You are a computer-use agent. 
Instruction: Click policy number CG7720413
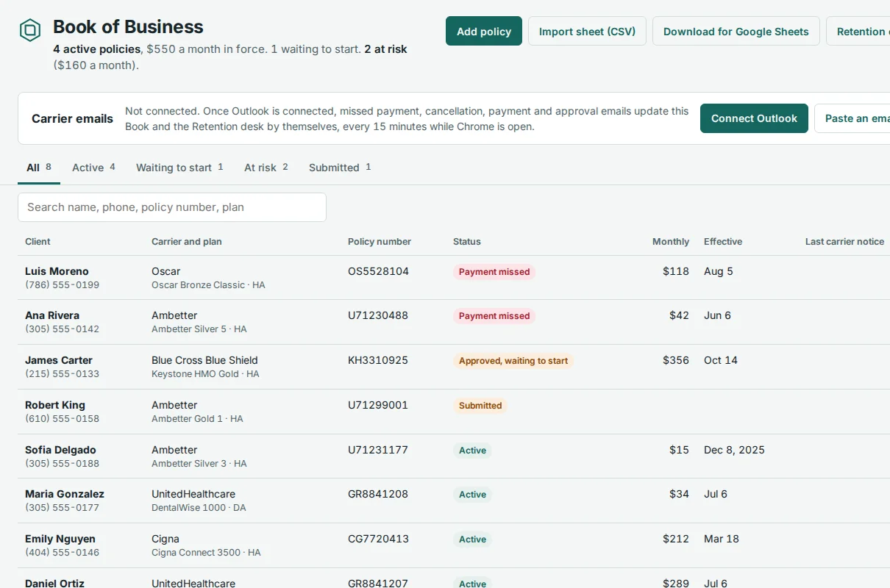click(378, 539)
